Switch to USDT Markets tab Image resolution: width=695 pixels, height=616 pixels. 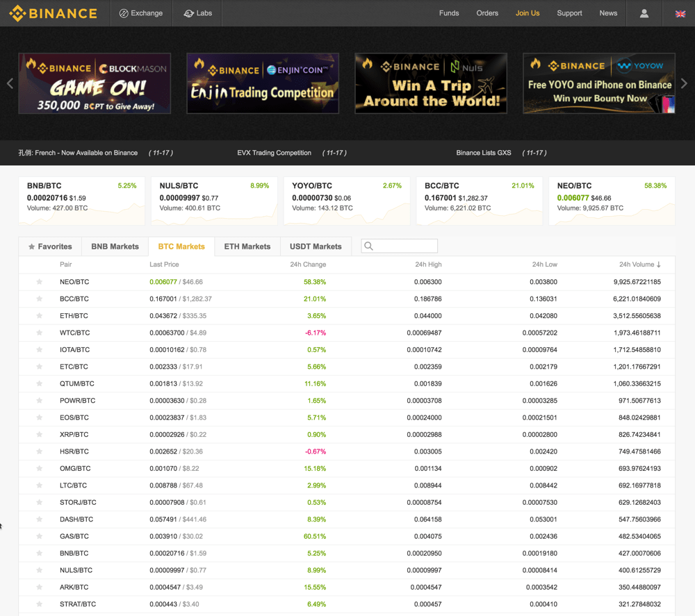pos(316,247)
